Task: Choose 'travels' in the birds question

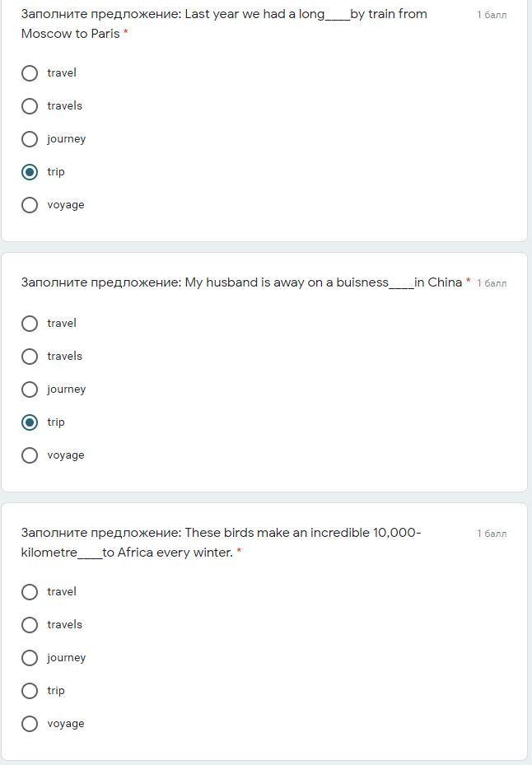Action: coord(30,625)
